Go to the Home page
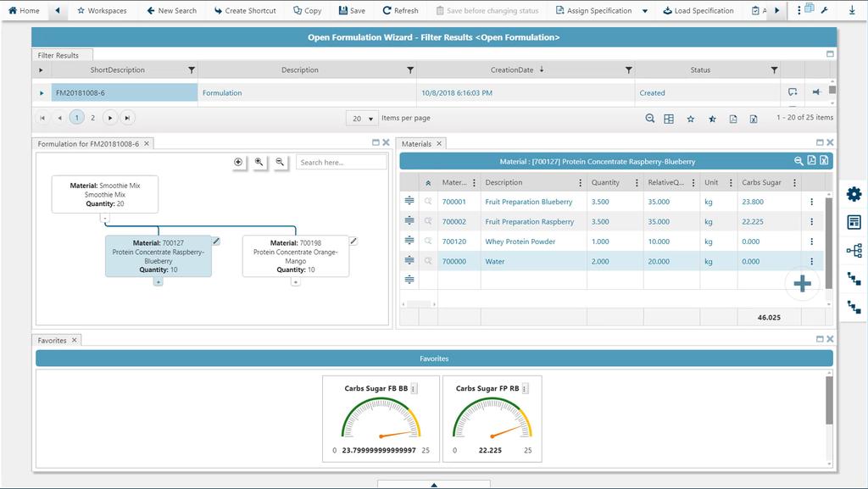Screen dimensions: 868x489 click(x=24, y=10)
